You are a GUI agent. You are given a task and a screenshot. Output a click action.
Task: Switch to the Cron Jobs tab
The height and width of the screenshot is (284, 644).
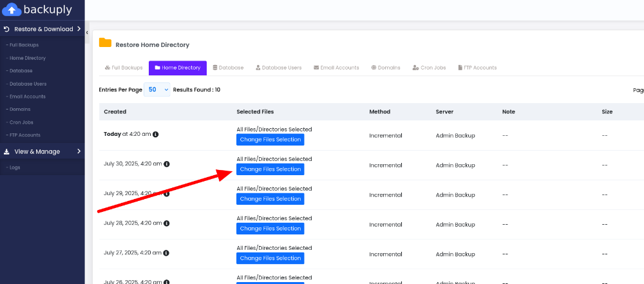coord(429,68)
